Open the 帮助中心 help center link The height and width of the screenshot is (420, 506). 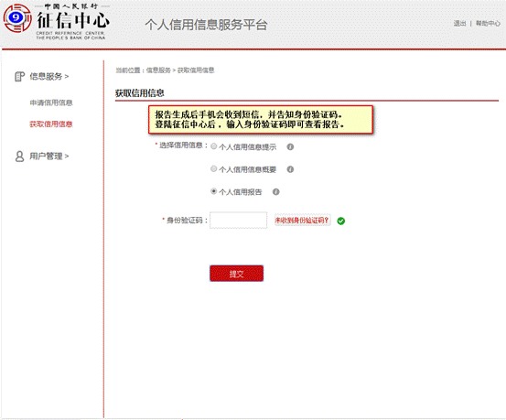(x=488, y=23)
